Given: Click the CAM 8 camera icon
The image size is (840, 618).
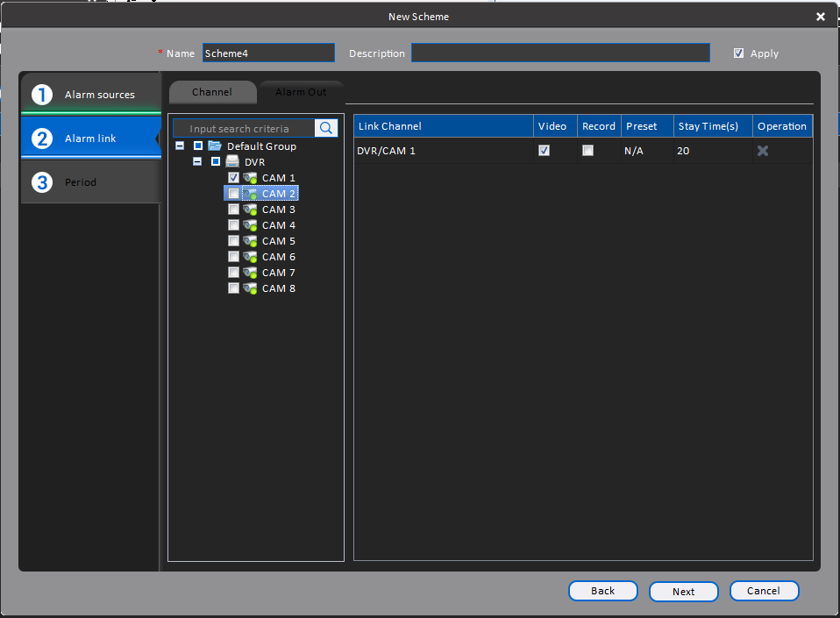Looking at the screenshot, I should tap(250, 288).
